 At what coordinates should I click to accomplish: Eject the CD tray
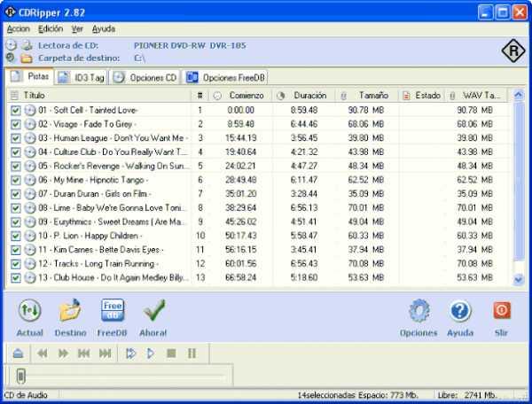[18, 353]
